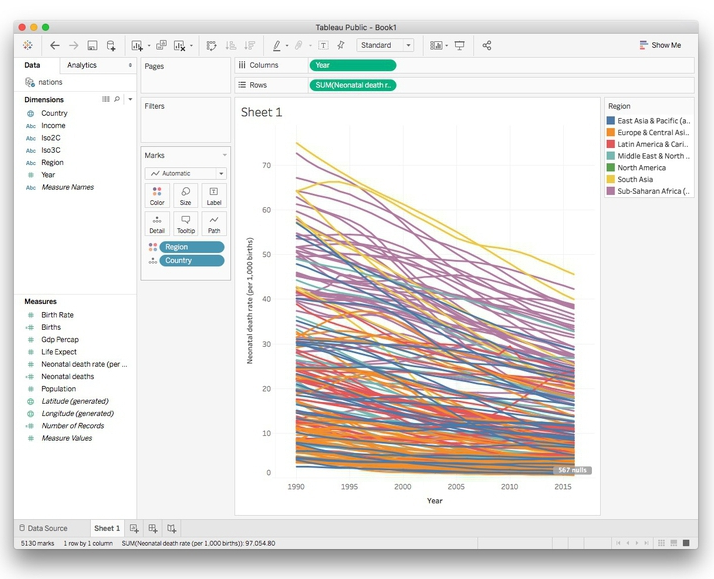The image size is (714, 579).
Task: Swap rows and columns icon
Action: coord(211,45)
